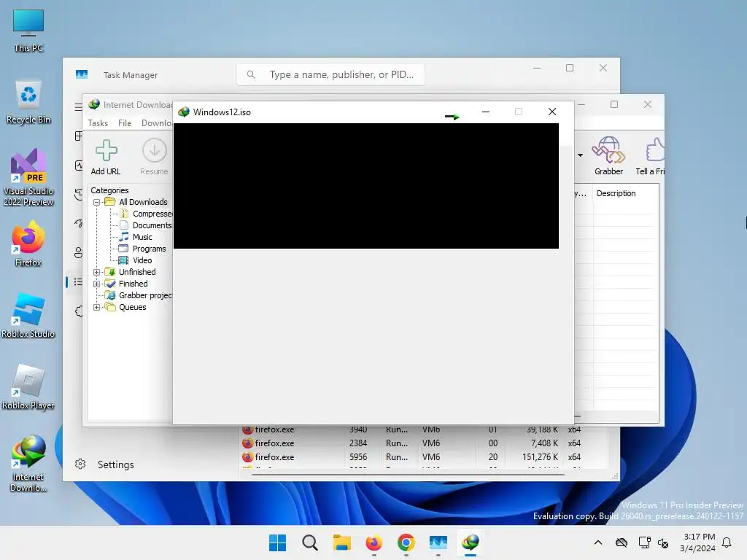The height and width of the screenshot is (560, 747).
Task: Click the 151,276 K memory value
Action: point(540,457)
